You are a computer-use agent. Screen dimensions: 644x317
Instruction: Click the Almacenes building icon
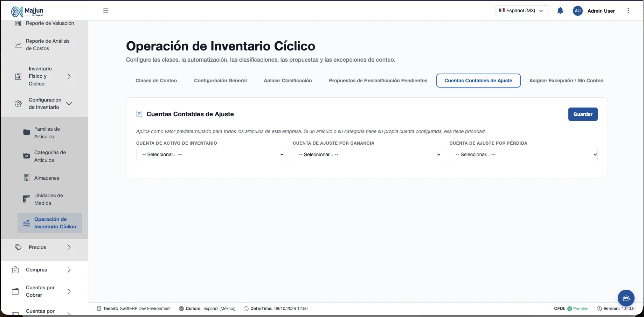coord(27,178)
